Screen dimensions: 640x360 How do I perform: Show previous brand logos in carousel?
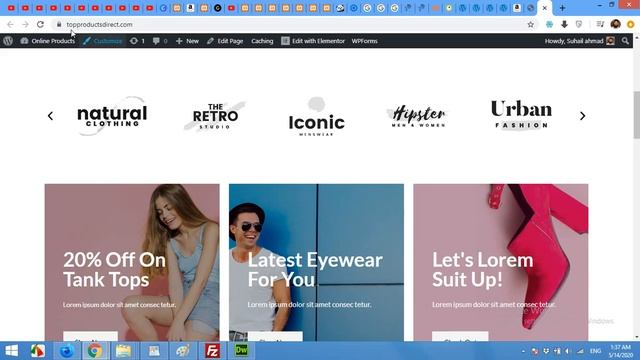click(50, 116)
